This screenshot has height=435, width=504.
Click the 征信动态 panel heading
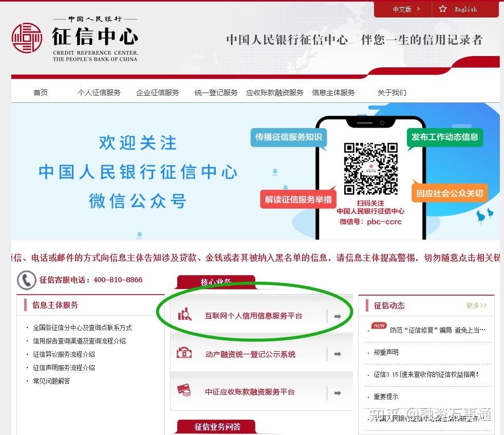(389, 305)
